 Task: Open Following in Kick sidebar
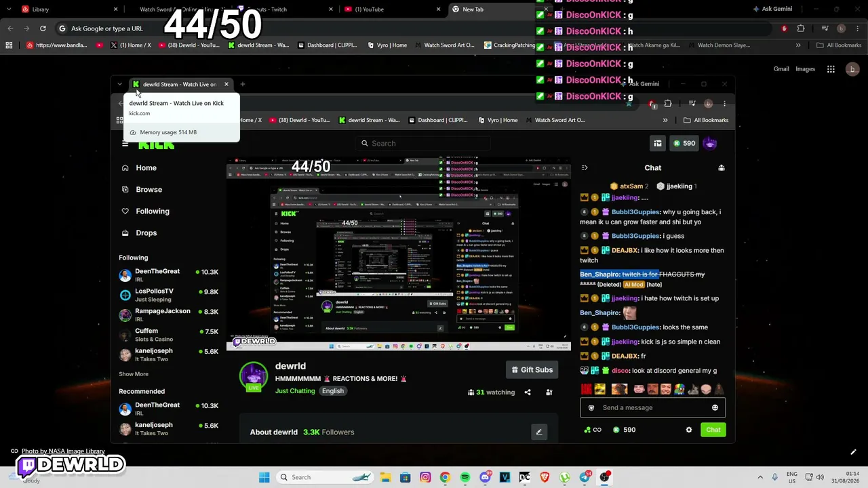point(145,211)
